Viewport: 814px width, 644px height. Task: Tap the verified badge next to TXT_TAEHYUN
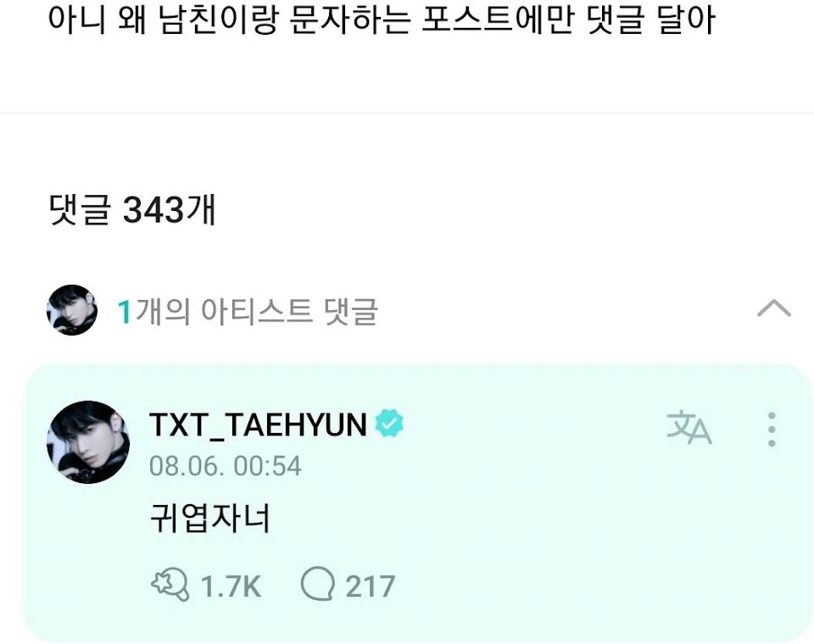click(x=389, y=423)
